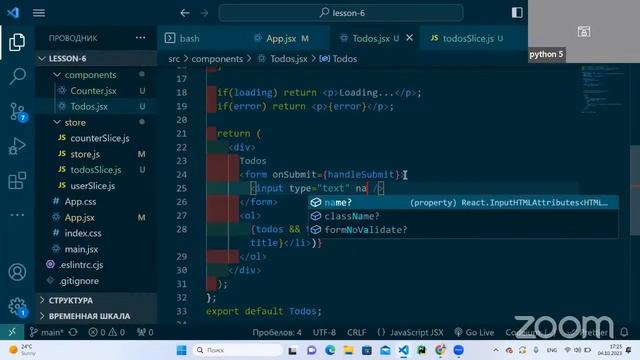Synchronize changes with the sync icon
The image size is (640, 360).
(73, 332)
